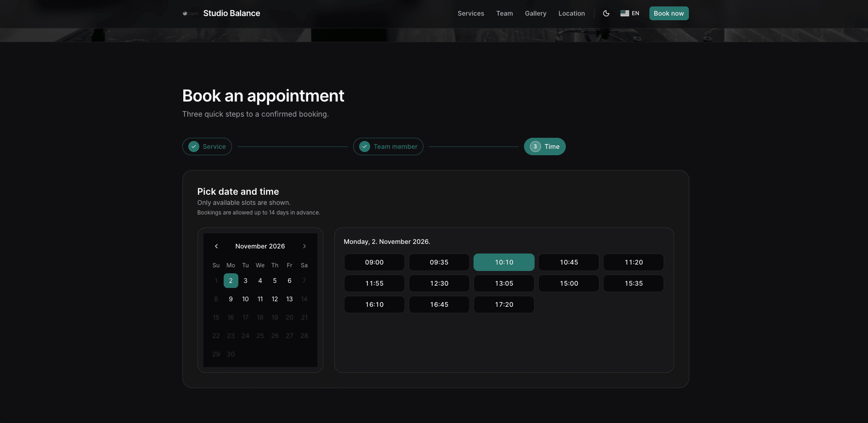The height and width of the screenshot is (423, 868).
Task: Open the Team nav link
Action: coord(504,13)
